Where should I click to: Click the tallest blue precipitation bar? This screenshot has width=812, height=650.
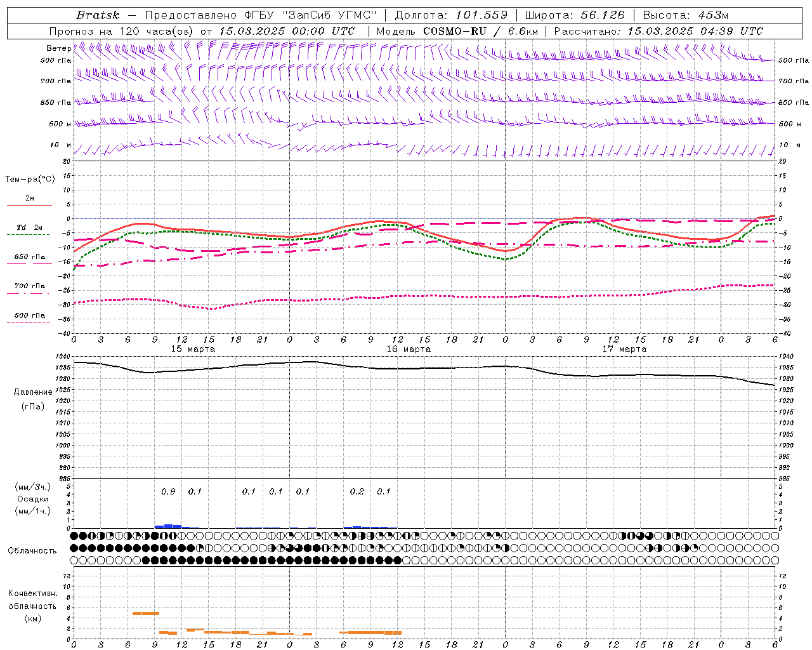pos(168,526)
